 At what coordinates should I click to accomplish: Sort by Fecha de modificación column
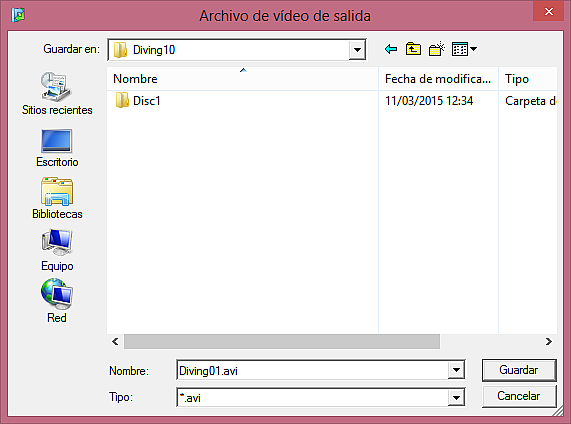pyautogui.click(x=438, y=79)
